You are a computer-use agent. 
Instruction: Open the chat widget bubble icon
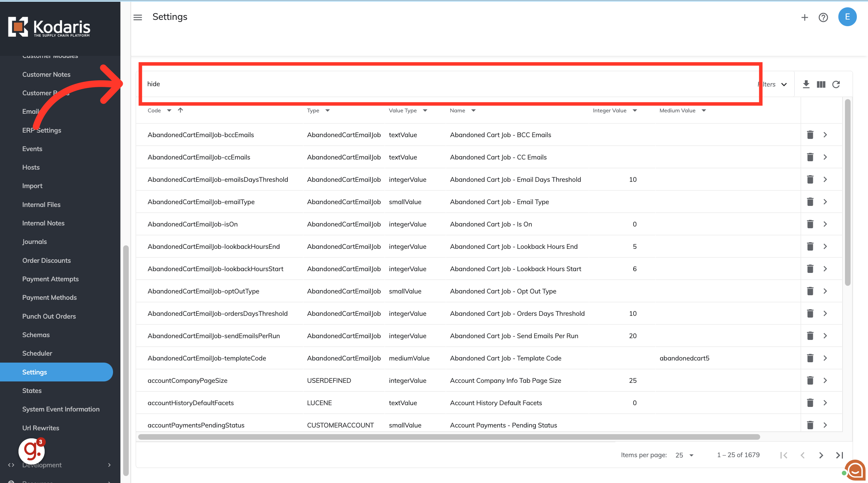(855, 470)
